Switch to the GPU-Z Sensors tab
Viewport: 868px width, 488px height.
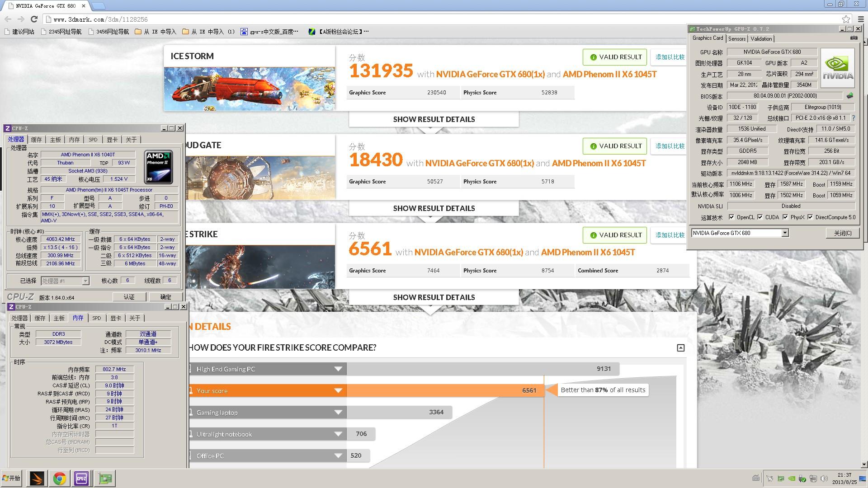coord(737,39)
